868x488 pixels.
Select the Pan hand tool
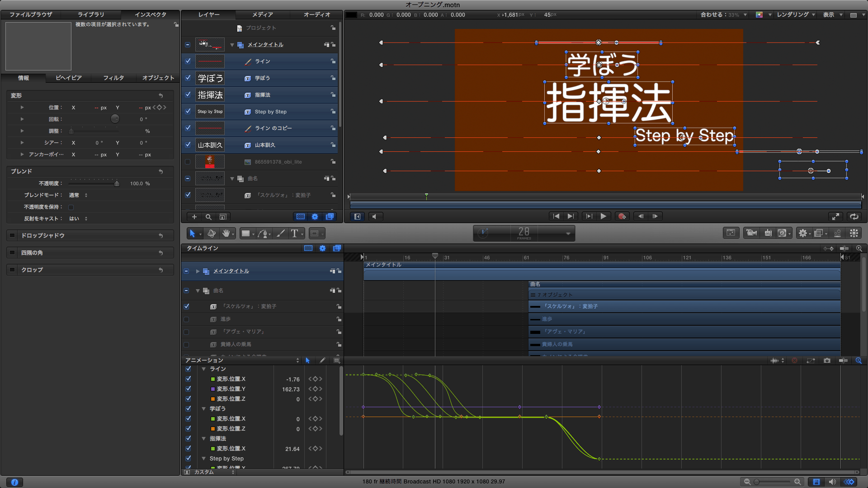pyautogui.click(x=226, y=233)
